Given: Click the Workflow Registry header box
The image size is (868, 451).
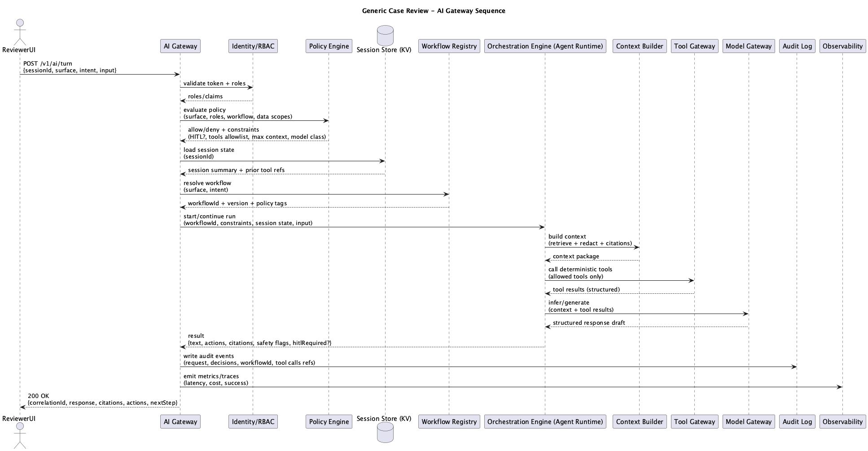Looking at the screenshot, I should (448, 46).
